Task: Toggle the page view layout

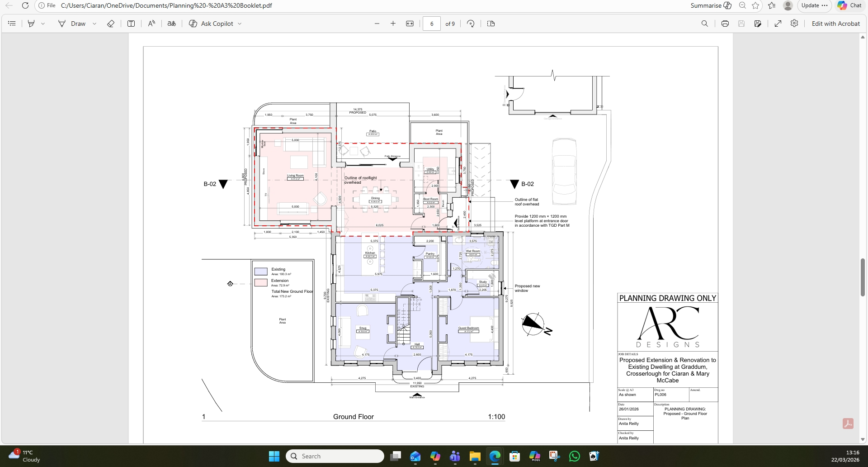Action: click(x=491, y=24)
